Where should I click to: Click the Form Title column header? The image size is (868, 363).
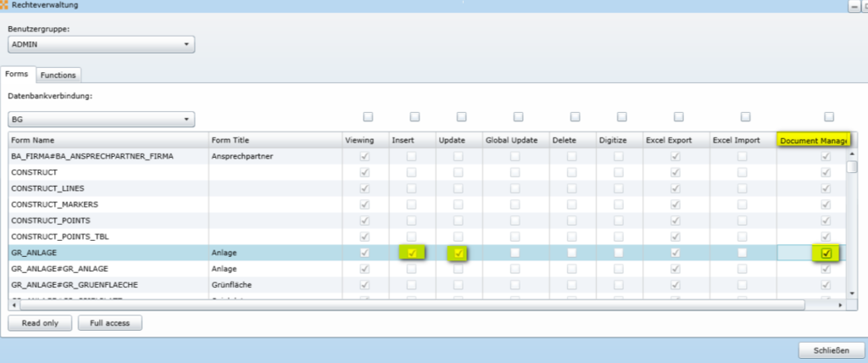click(275, 140)
